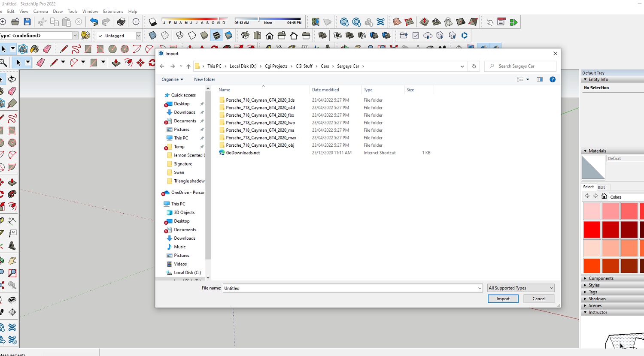Open the Tools menu
The height and width of the screenshot is (356, 644).
(73, 11)
